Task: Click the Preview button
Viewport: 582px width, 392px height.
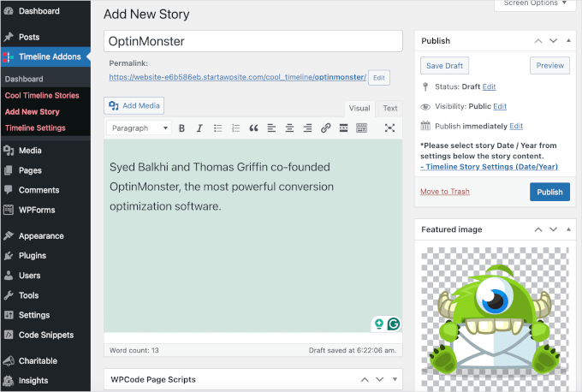Action: point(549,66)
